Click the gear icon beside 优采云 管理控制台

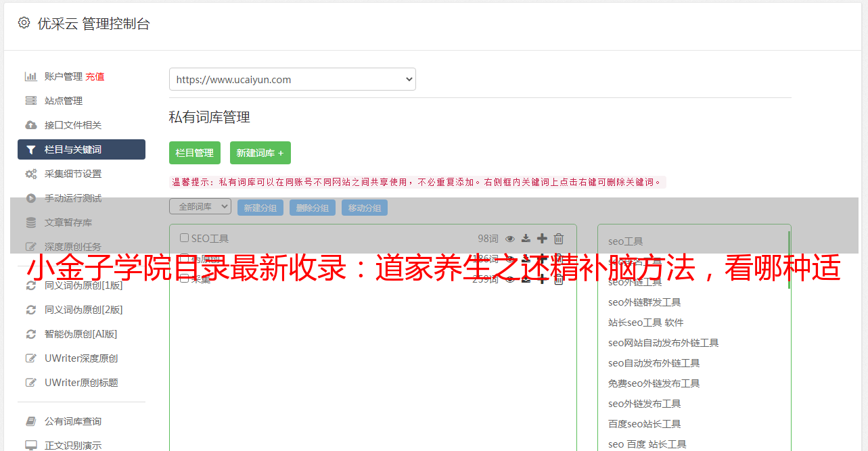[x=24, y=23]
